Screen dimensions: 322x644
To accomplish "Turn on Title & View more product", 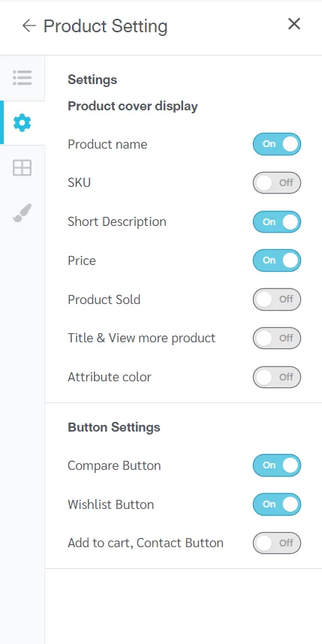I will (277, 338).
